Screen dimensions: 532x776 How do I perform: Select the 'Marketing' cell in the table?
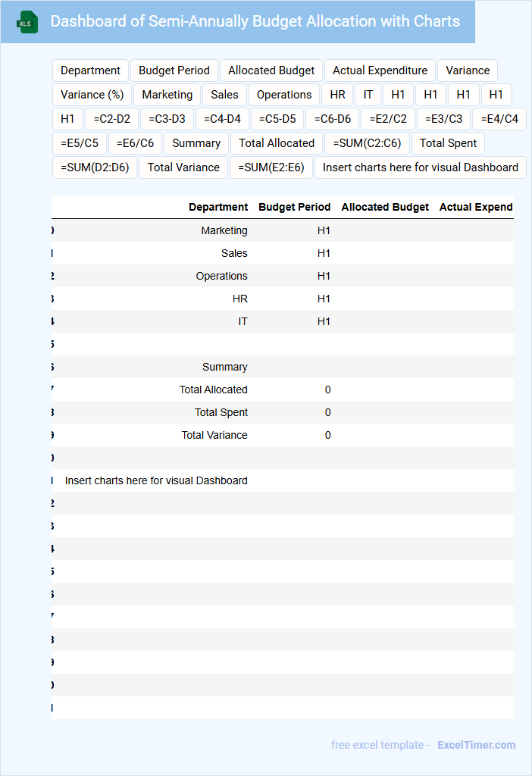click(x=224, y=230)
